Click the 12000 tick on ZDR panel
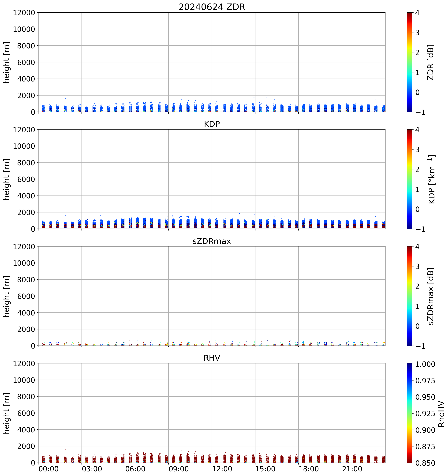Viewport: 448px width, 476px height. [x=24, y=13]
